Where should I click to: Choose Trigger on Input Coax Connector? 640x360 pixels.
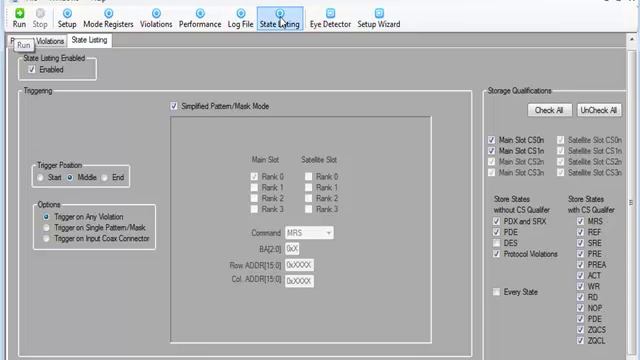[x=46, y=238]
